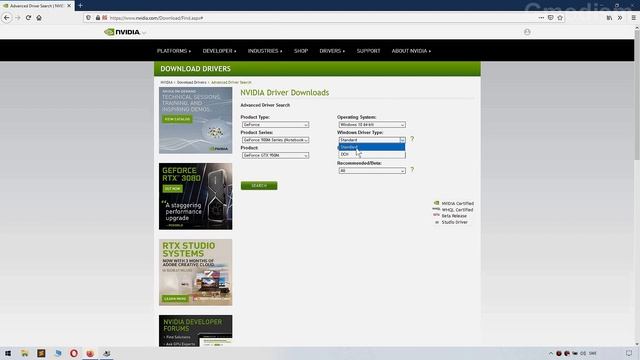The width and height of the screenshot is (640, 360).
Task: Show hidden system tray icons chevron
Action: tap(551, 353)
